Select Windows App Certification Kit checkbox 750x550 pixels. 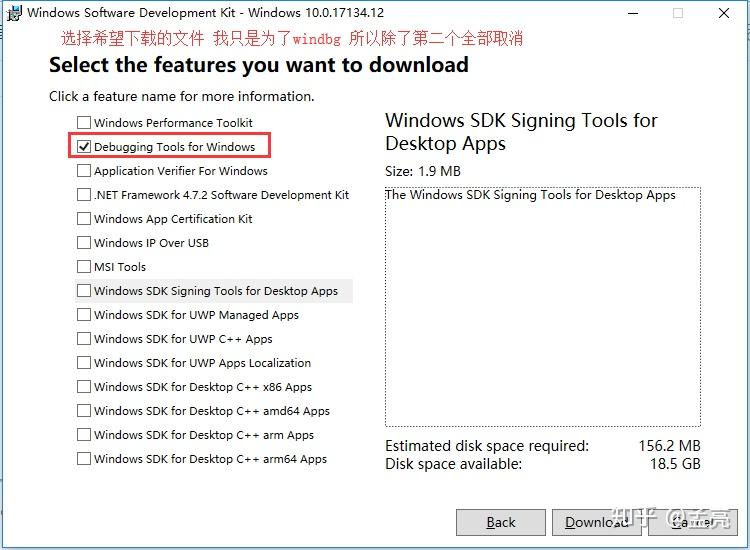tap(84, 219)
